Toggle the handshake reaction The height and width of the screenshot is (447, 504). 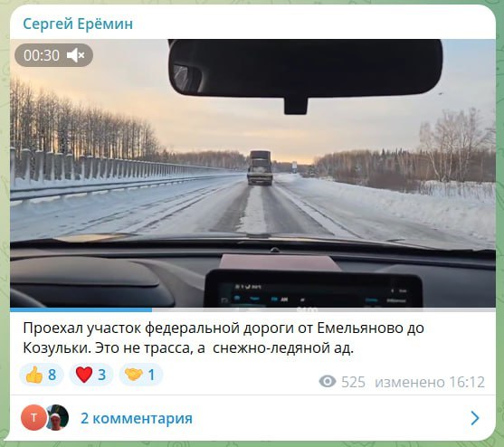coord(141,375)
